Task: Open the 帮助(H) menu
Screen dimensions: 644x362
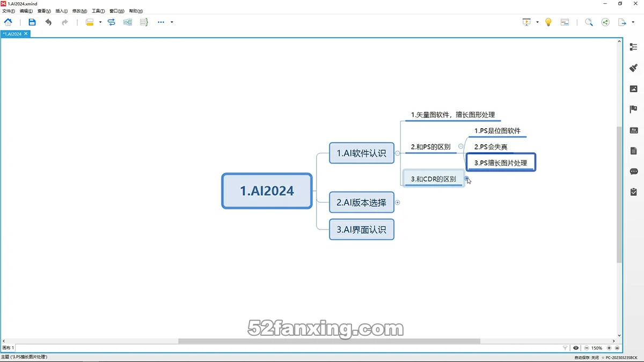Action: pyautogui.click(x=135, y=11)
